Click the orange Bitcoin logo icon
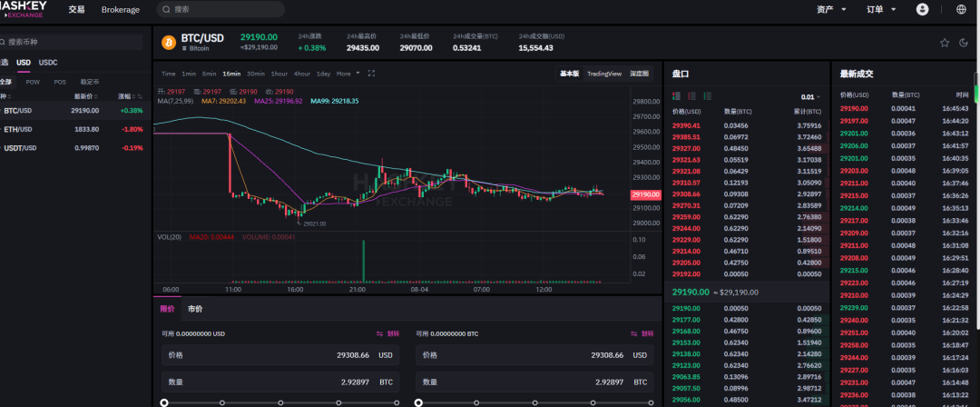Image resolution: width=980 pixels, height=407 pixels. [168, 42]
